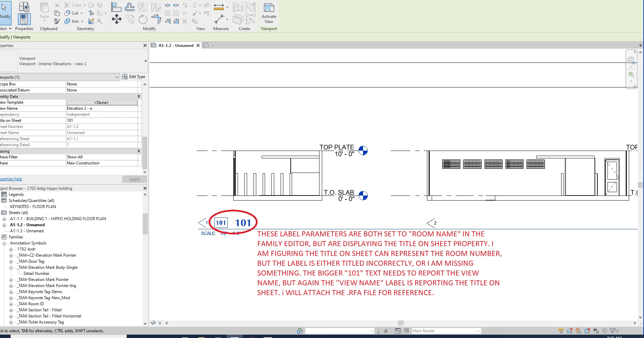This screenshot has width=644, height=338.
Task: Close the Project Browser panel
Action: pyautogui.click(x=145, y=188)
